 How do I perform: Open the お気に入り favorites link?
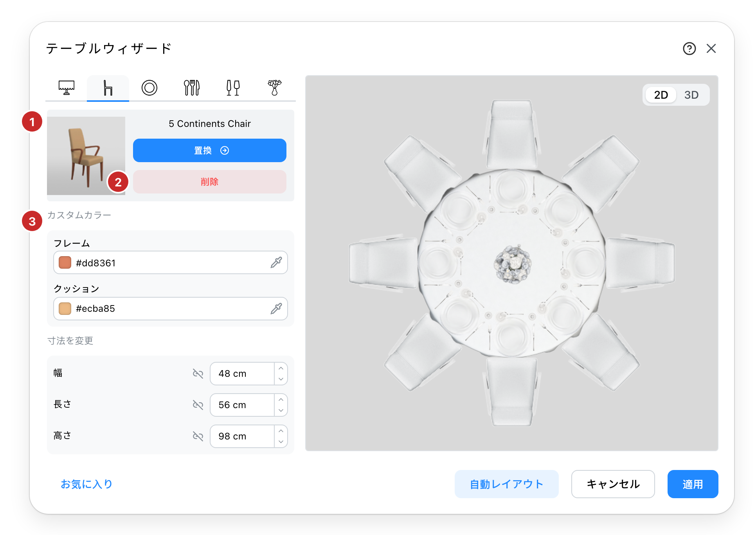coord(86,484)
